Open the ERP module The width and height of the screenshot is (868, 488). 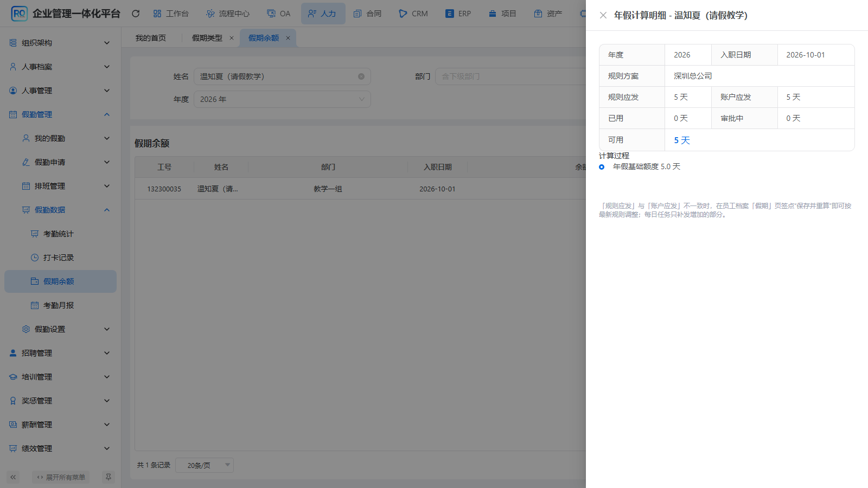pos(458,14)
